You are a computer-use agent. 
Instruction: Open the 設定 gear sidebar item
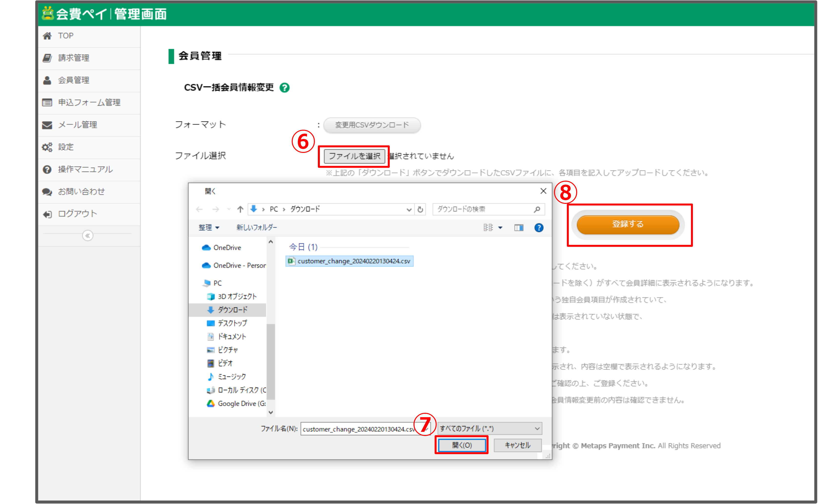pyautogui.click(x=65, y=147)
